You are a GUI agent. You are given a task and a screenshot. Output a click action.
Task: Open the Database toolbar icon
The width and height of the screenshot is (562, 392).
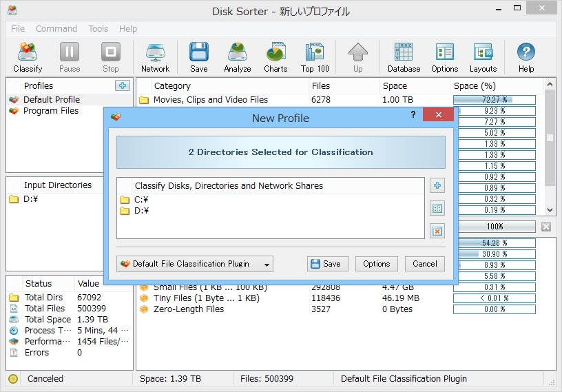[x=404, y=57]
